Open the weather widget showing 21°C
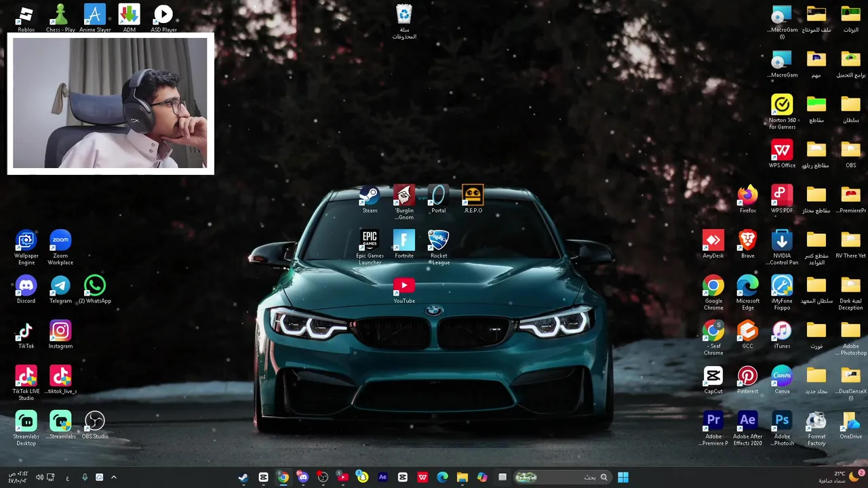 pos(840,477)
